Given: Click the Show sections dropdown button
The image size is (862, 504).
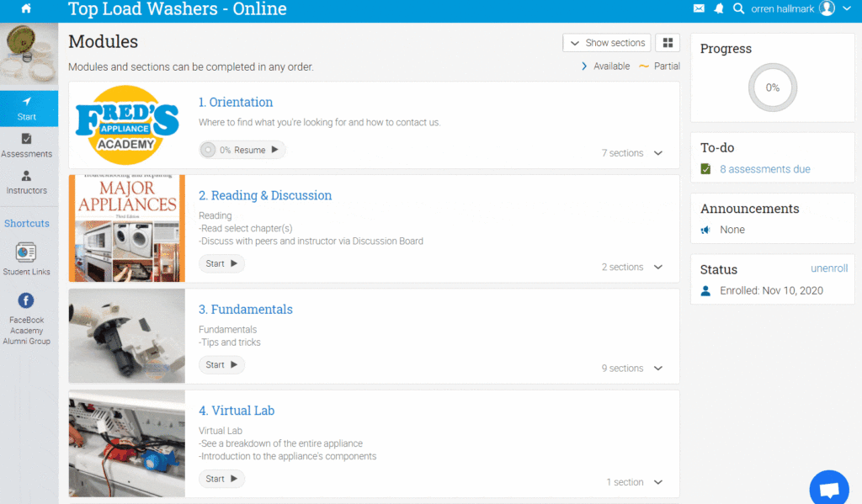Looking at the screenshot, I should [607, 43].
